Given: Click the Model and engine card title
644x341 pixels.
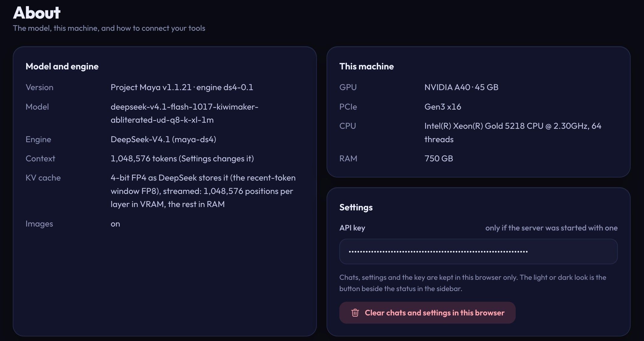Looking at the screenshot, I should tap(62, 66).
